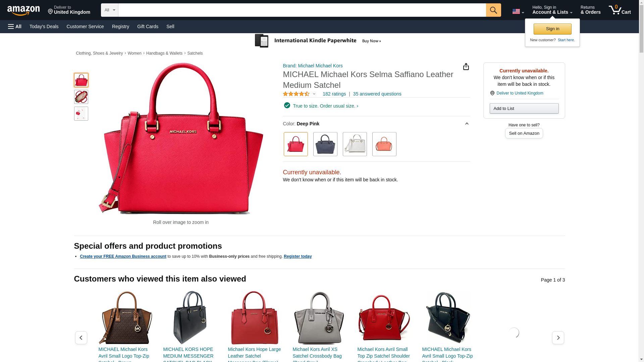Viewport: 644px width, 362px height.
Task: Open Today's Deals in navigation bar
Action: pos(44,26)
